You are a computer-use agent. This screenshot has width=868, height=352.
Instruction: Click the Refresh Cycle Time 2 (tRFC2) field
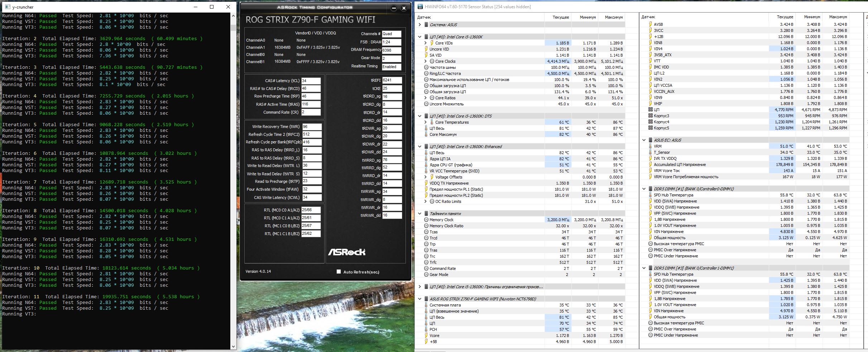click(312, 134)
